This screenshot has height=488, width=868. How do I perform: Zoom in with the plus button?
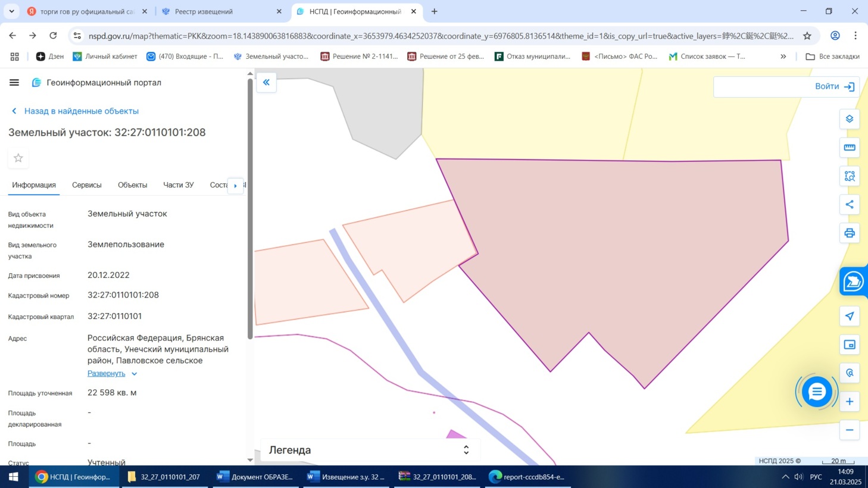(x=849, y=402)
